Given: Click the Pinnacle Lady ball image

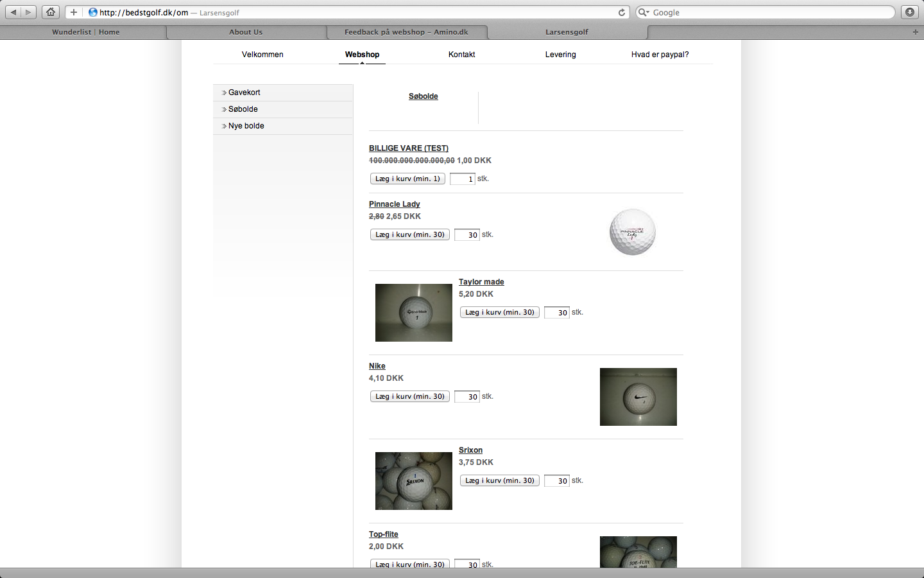Looking at the screenshot, I should (633, 232).
